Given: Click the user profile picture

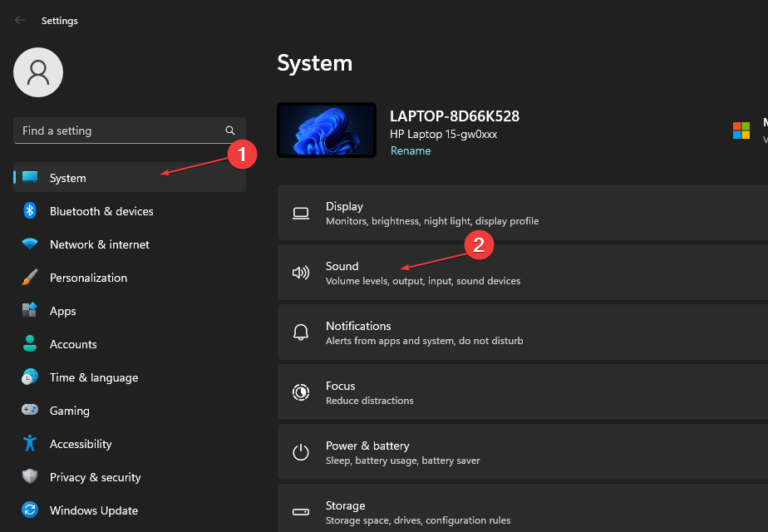Looking at the screenshot, I should 37,72.
